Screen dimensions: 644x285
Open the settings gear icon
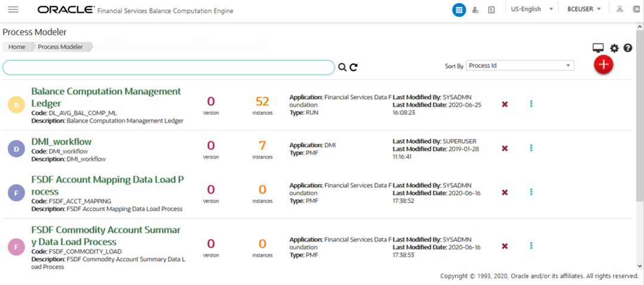(x=614, y=48)
